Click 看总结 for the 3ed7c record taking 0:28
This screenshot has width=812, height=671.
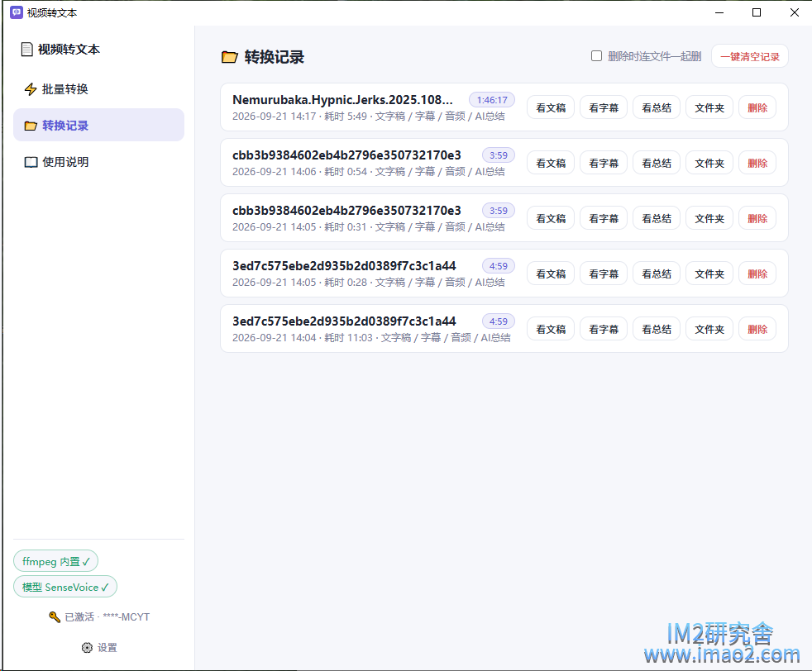(656, 274)
